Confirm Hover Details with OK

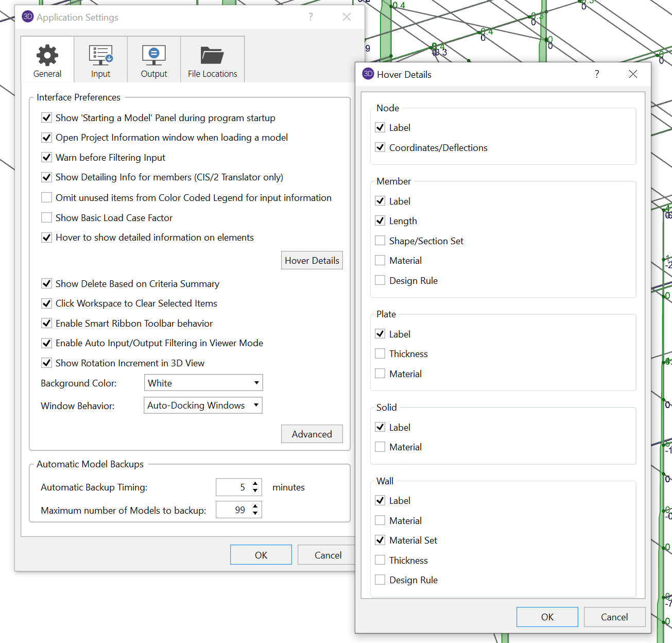coord(547,617)
